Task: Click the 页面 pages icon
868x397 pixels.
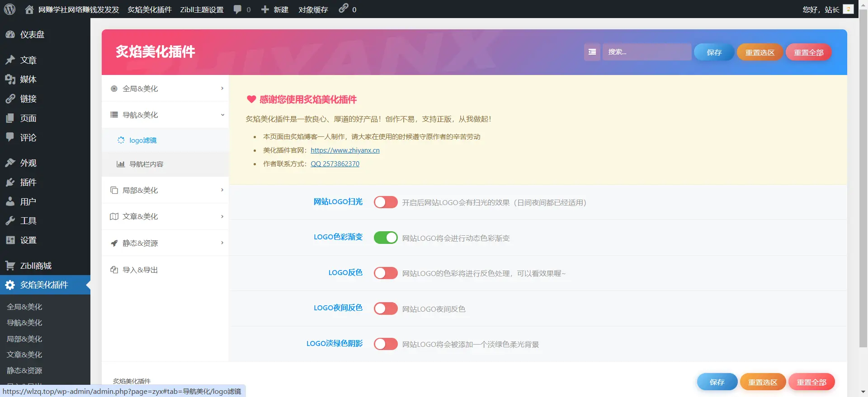Action: [10, 118]
